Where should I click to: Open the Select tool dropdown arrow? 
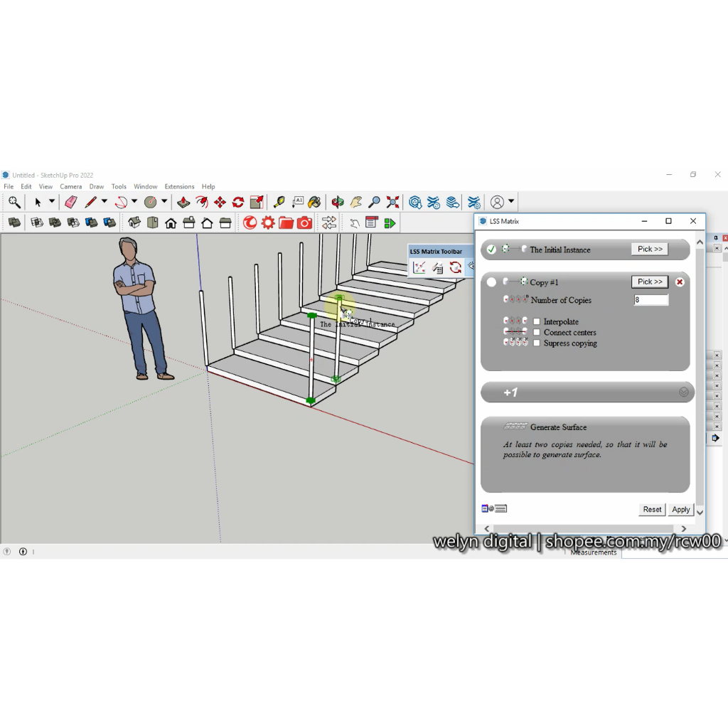[x=52, y=202]
